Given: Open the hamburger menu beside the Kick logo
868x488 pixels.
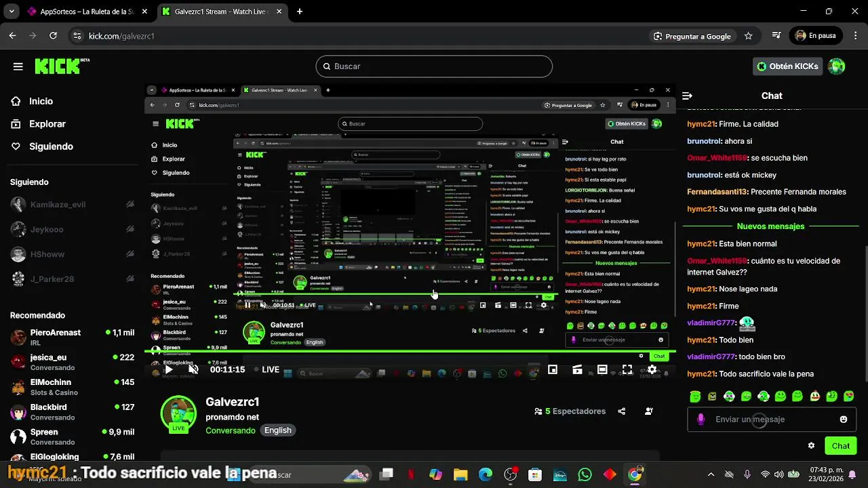Looking at the screenshot, I should pyautogui.click(x=18, y=66).
